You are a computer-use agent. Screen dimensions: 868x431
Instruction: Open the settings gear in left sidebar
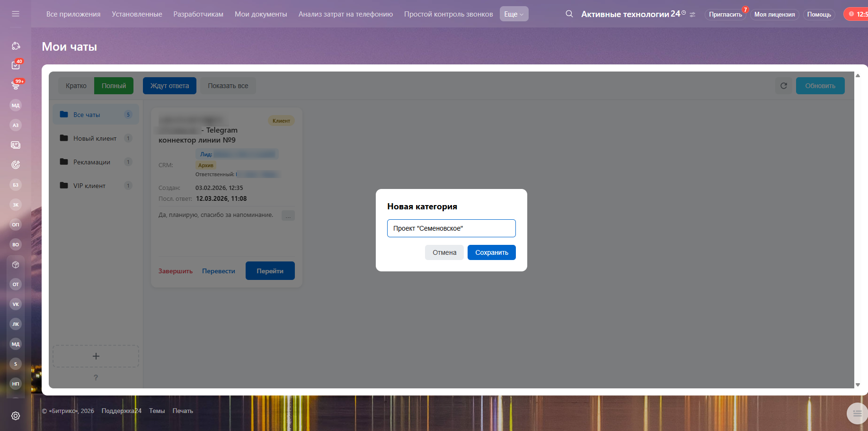tap(16, 416)
